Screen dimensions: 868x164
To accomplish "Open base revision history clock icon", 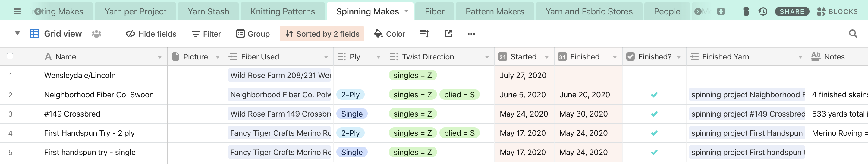I will (x=763, y=12).
